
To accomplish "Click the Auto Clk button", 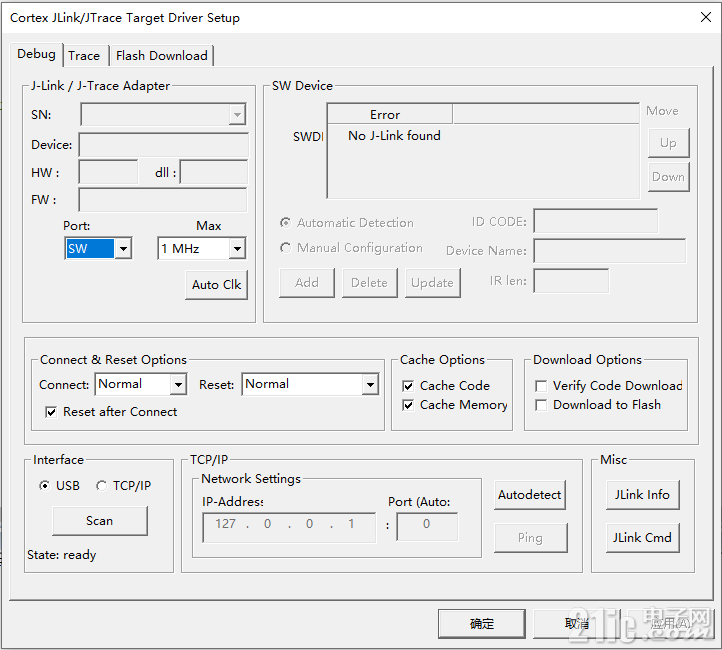I will 216,285.
